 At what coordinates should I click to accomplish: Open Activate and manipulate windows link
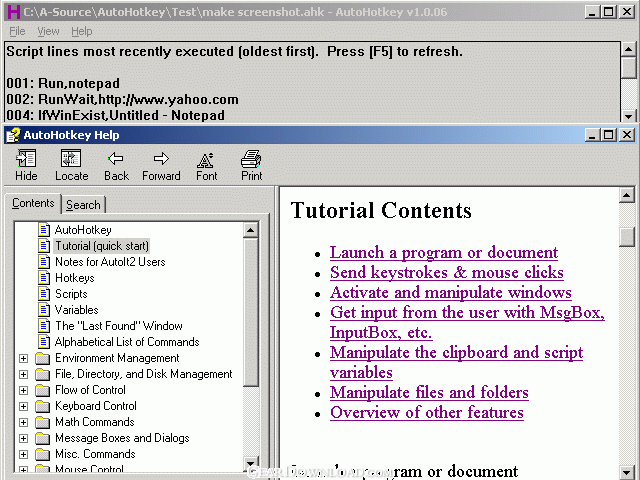451,292
